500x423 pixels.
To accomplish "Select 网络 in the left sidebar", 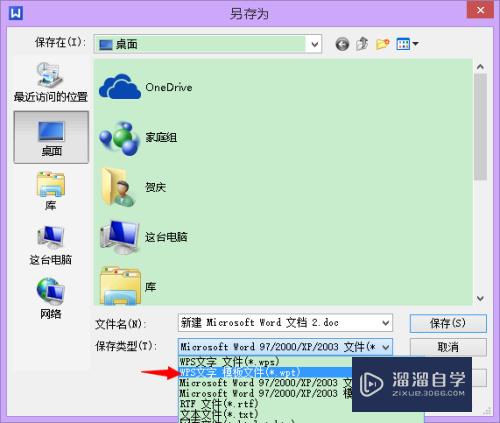I will 50,298.
